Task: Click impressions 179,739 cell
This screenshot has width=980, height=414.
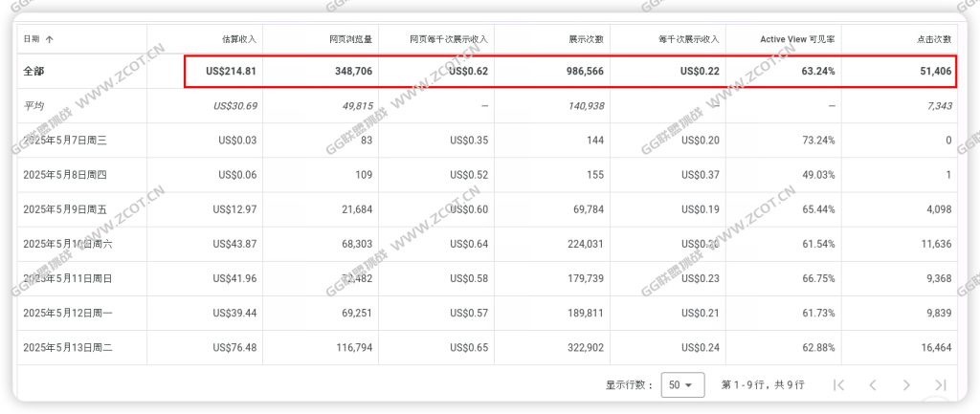Action: pos(587,278)
